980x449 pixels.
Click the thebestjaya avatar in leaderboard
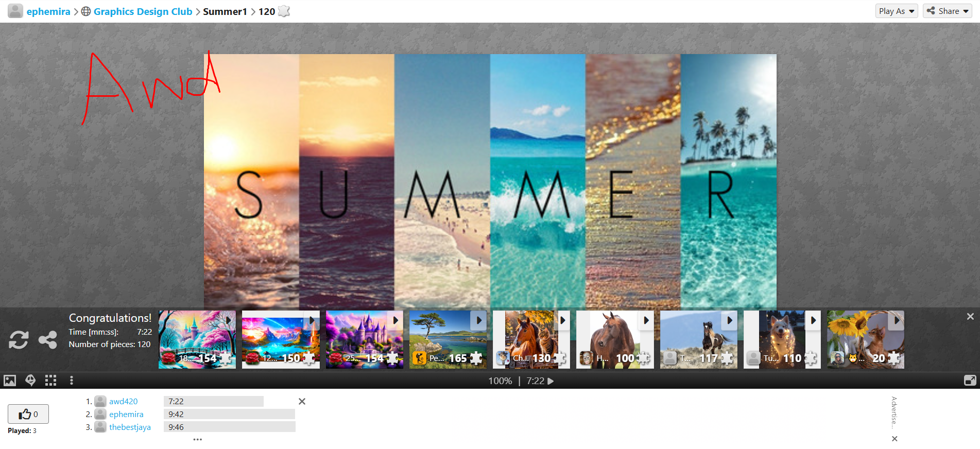[x=100, y=427]
